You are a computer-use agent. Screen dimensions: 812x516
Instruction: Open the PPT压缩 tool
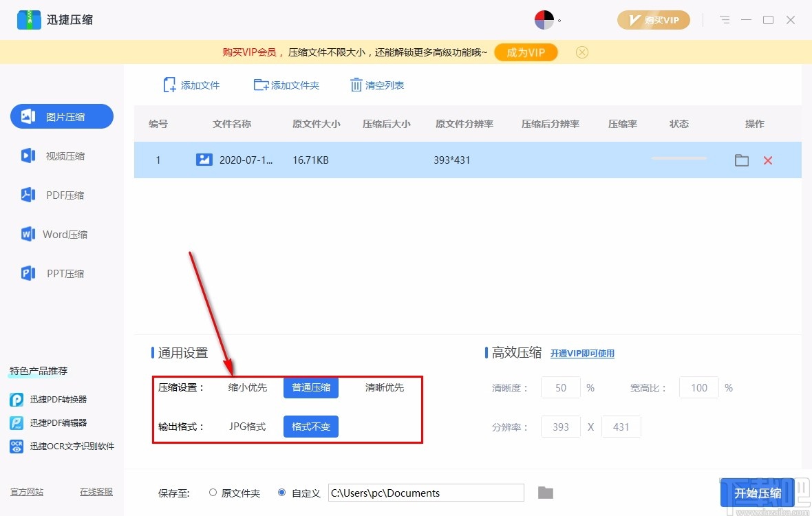click(x=61, y=273)
